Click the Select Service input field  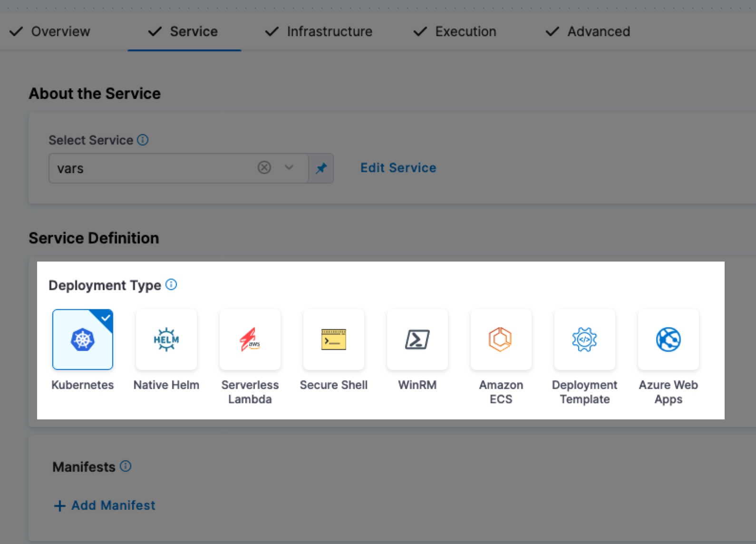tap(152, 168)
